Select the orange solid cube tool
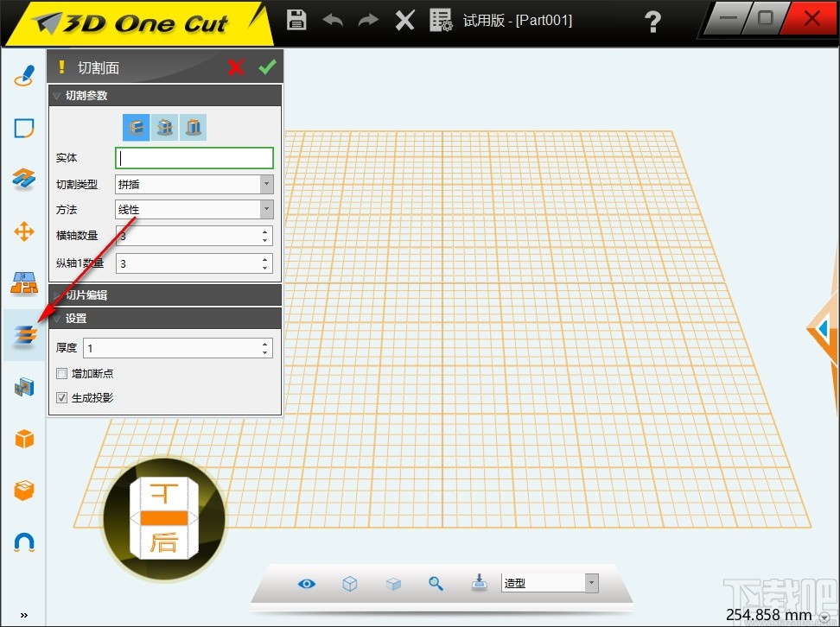 click(x=24, y=439)
